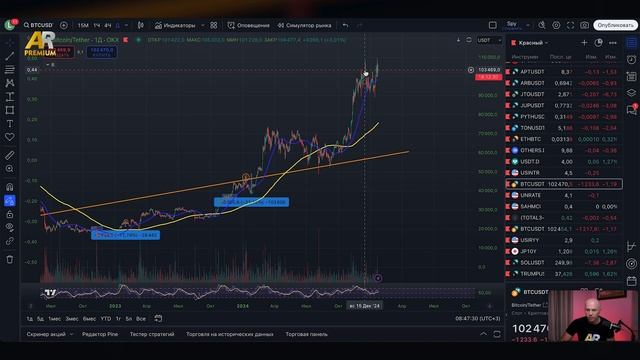Click the undo arrow
The height and width of the screenshot is (360, 640).
pos(345,25)
